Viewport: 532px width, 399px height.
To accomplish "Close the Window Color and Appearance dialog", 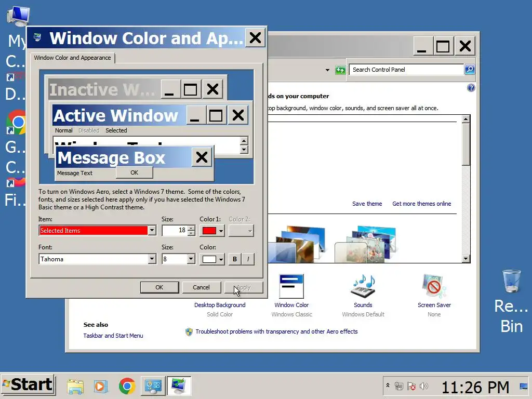I will pos(255,37).
